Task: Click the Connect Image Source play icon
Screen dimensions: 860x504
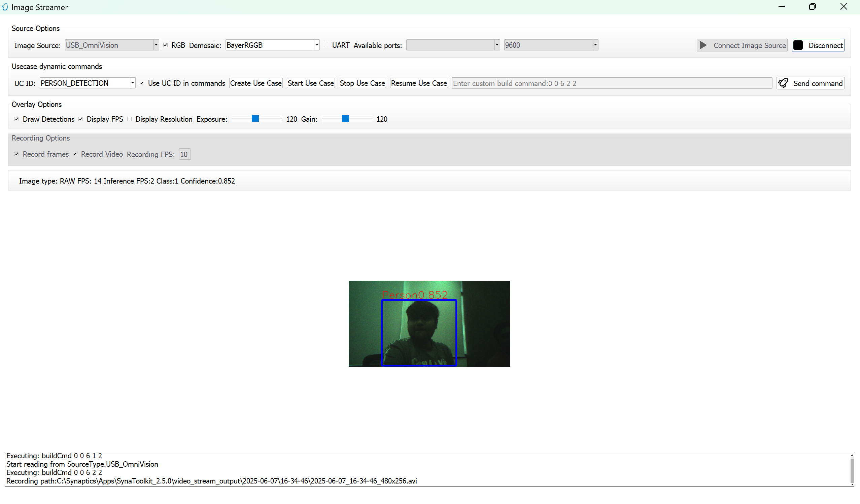Action: (x=703, y=45)
